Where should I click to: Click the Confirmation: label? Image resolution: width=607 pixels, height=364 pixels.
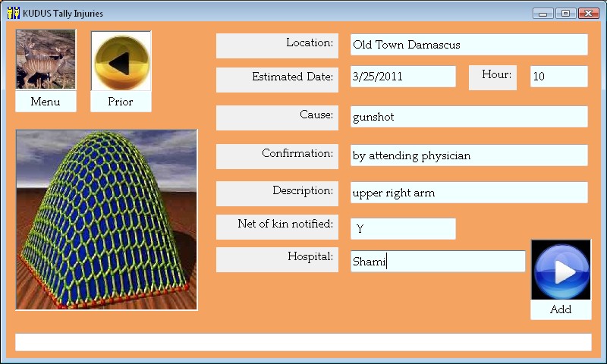pos(277,156)
